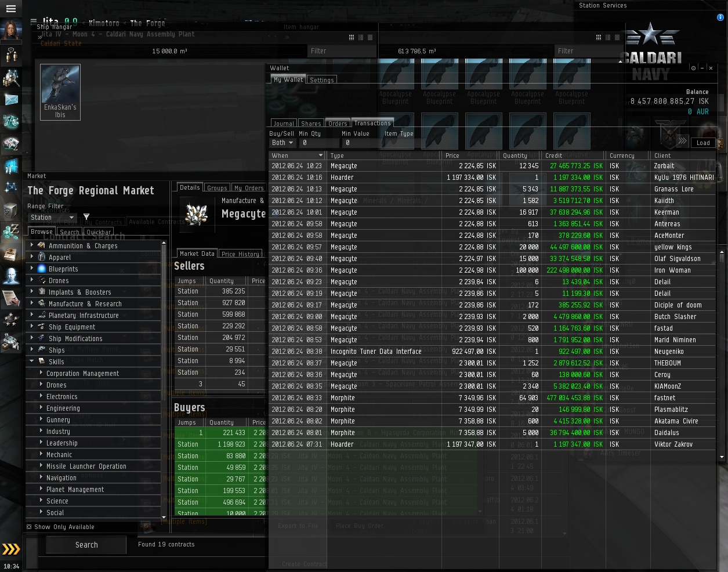This screenshot has height=572, width=728.
Task: Open the chat channels icon with speech bubble
Action: [11, 55]
